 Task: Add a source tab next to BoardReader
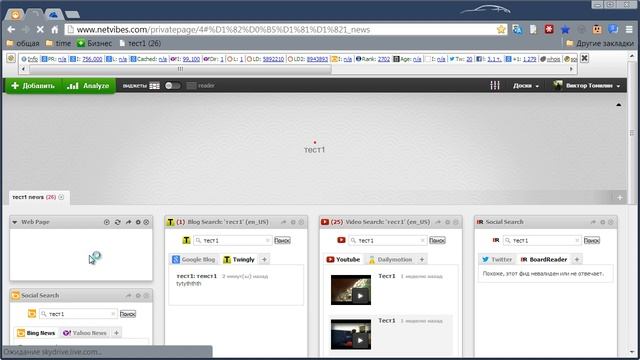click(x=577, y=259)
